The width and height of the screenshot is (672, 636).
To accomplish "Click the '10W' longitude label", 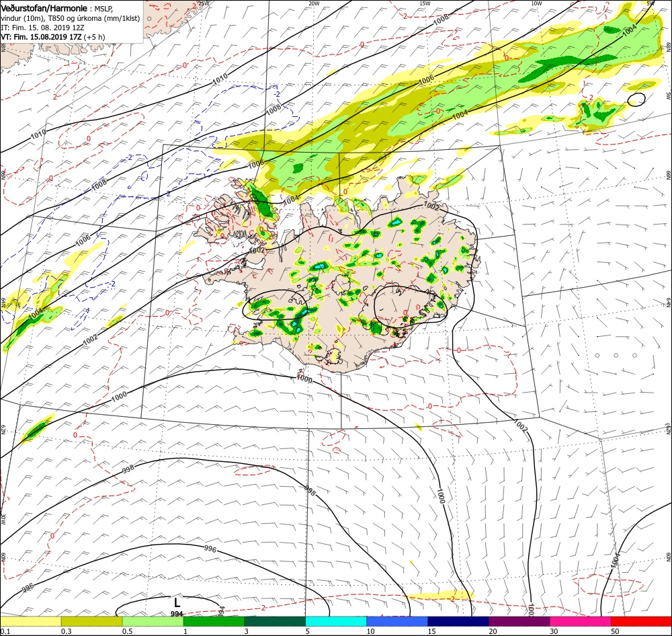I will coord(536,3).
